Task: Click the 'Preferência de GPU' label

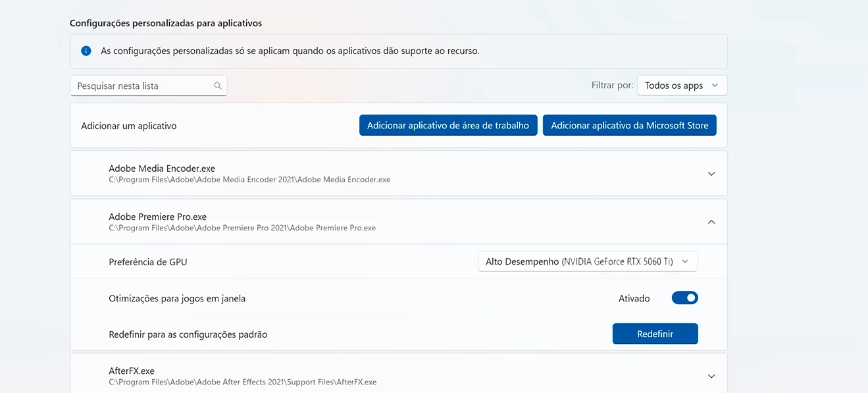Action: (x=148, y=262)
